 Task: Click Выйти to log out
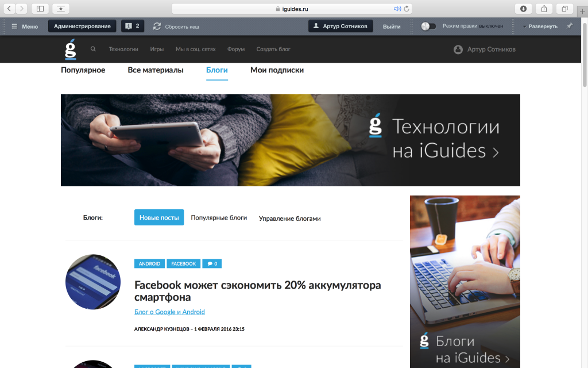pyautogui.click(x=392, y=26)
